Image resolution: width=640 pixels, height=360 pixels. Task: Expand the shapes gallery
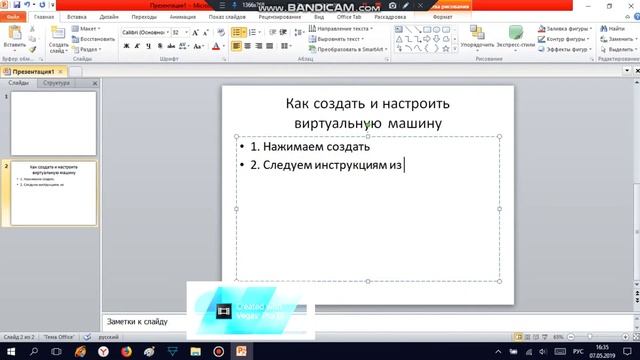tap(455, 49)
